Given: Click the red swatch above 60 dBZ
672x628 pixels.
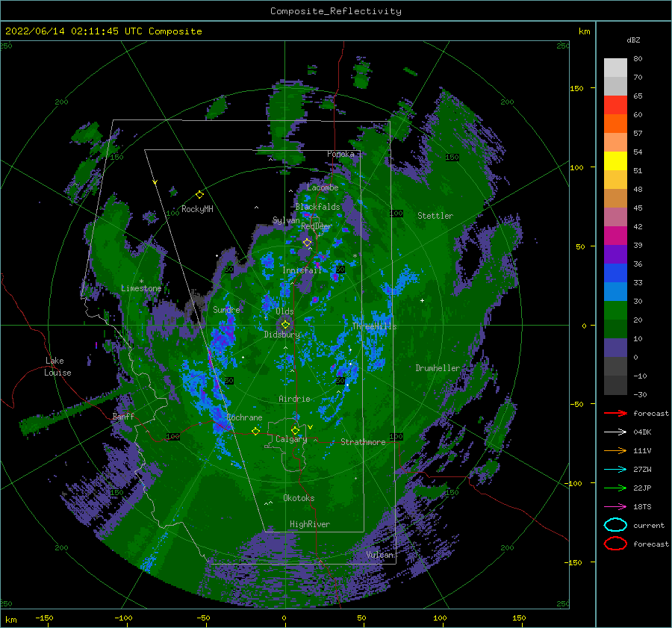Looking at the screenshot, I should pyautogui.click(x=615, y=105).
